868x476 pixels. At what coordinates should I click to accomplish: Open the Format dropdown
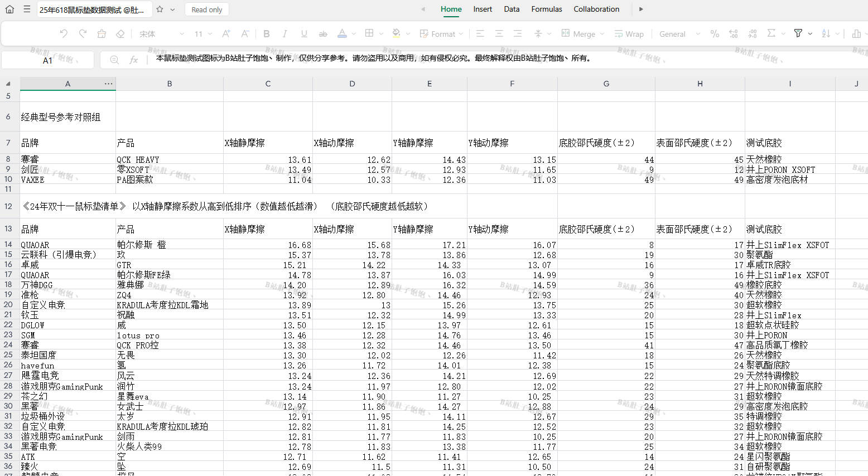441,34
